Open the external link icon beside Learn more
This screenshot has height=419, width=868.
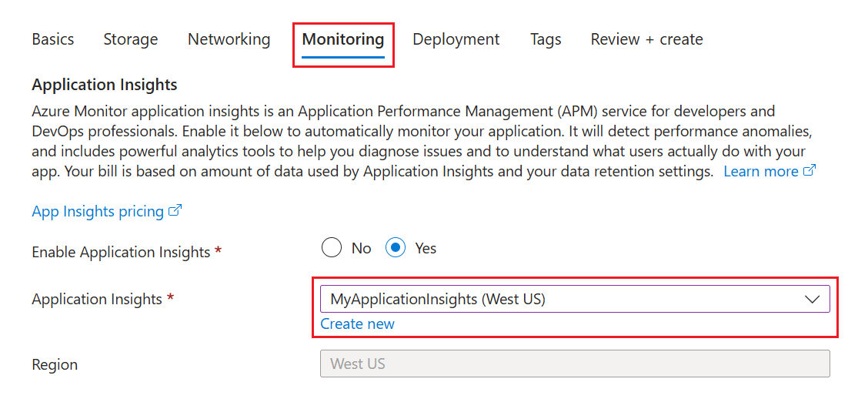(809, 171)
